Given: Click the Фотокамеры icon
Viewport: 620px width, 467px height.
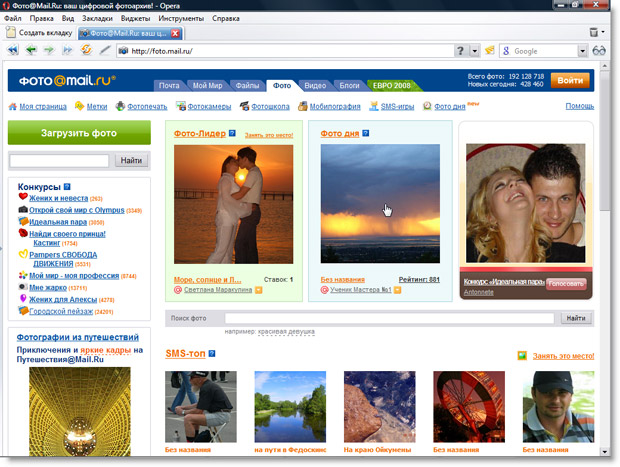Looking at the screenshot, I should [x=181, y=106].
